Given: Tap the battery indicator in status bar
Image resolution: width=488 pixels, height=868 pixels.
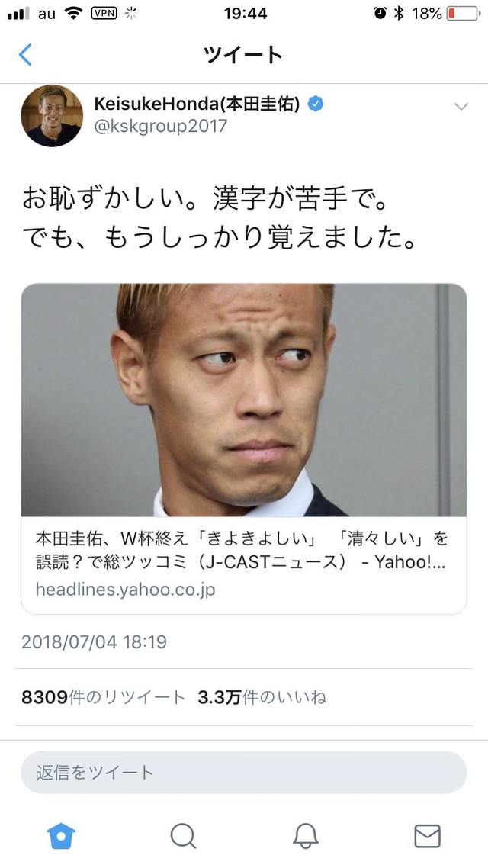Looking at the screenshot, I should point(463,13).
